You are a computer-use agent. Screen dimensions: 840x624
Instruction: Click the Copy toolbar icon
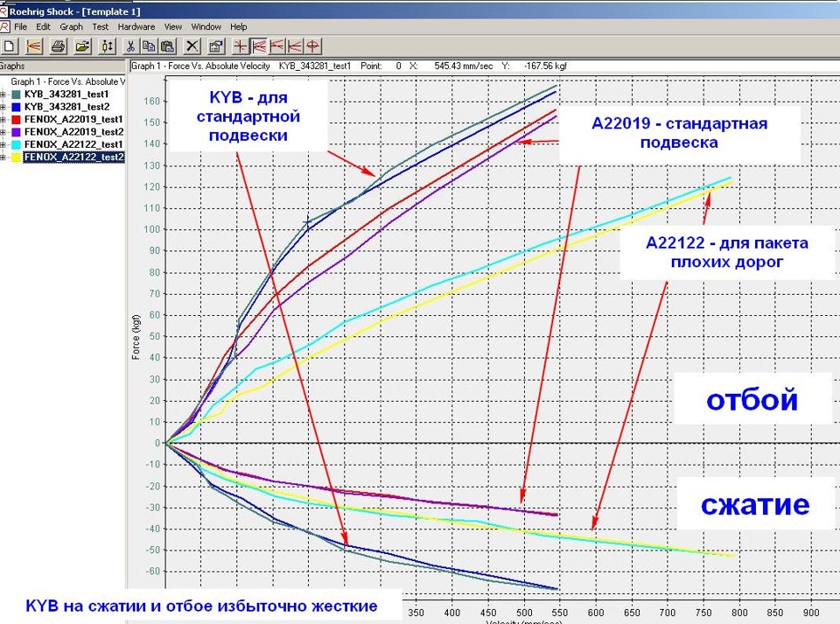tap(149, 46)
